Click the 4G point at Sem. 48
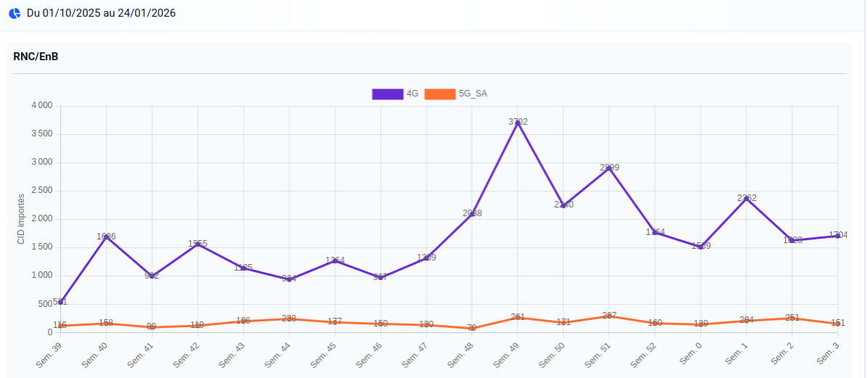 tap(472, 214)
